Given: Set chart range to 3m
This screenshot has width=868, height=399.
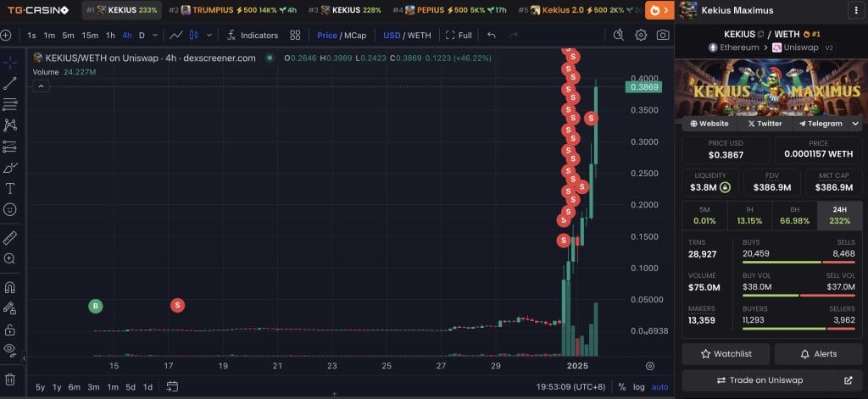Looking at the screenshot, I should (93, 387).
